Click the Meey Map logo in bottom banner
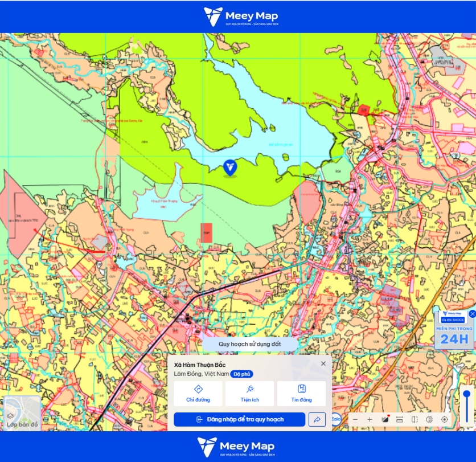Screen dimensions: 476x462 pyautogui.click(x=236, y=447)
